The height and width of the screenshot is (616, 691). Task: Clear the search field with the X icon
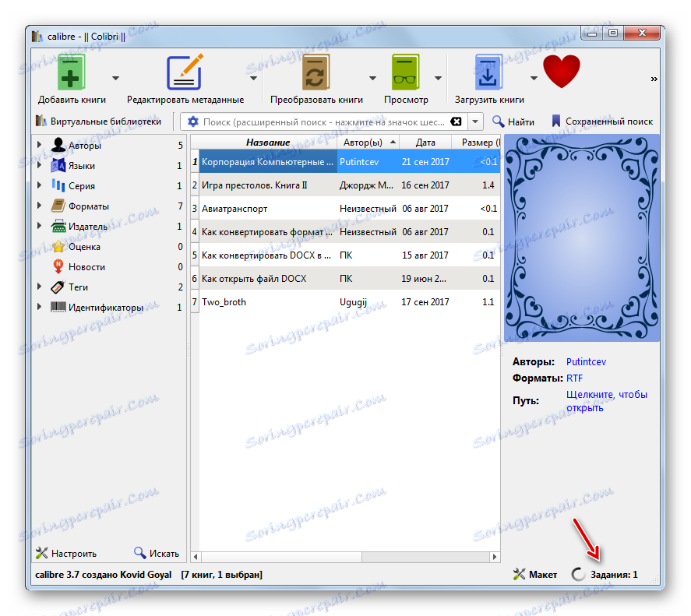pyautogui.click(x=456, y=121)
